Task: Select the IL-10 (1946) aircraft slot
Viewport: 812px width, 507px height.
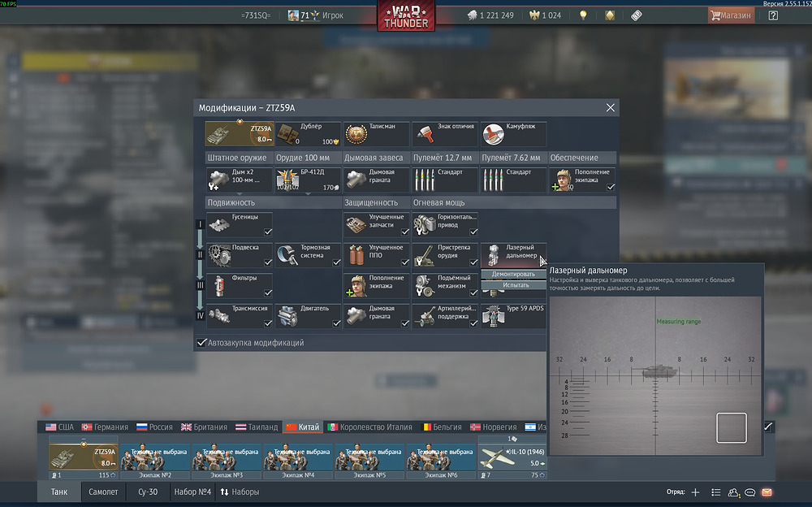Action: (512, 457)
